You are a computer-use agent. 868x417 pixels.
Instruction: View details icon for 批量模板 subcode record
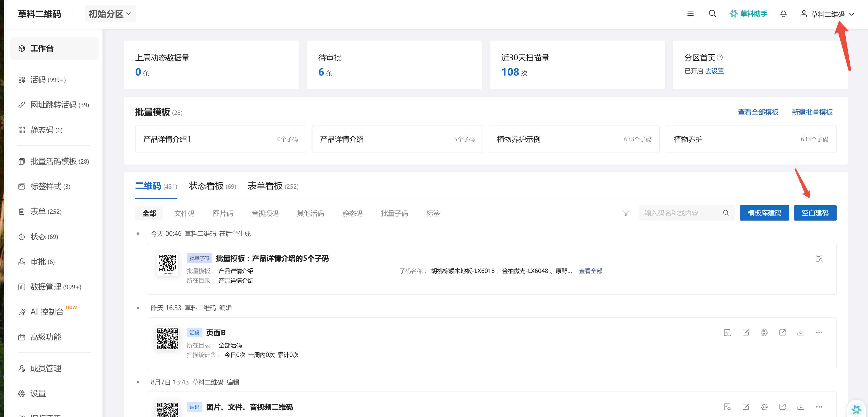819,258
